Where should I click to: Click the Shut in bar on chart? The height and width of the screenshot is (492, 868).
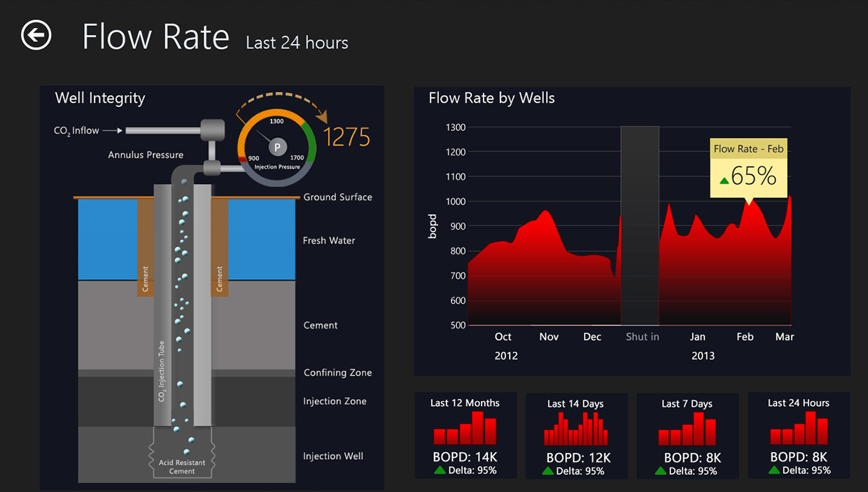click(640, 224)
